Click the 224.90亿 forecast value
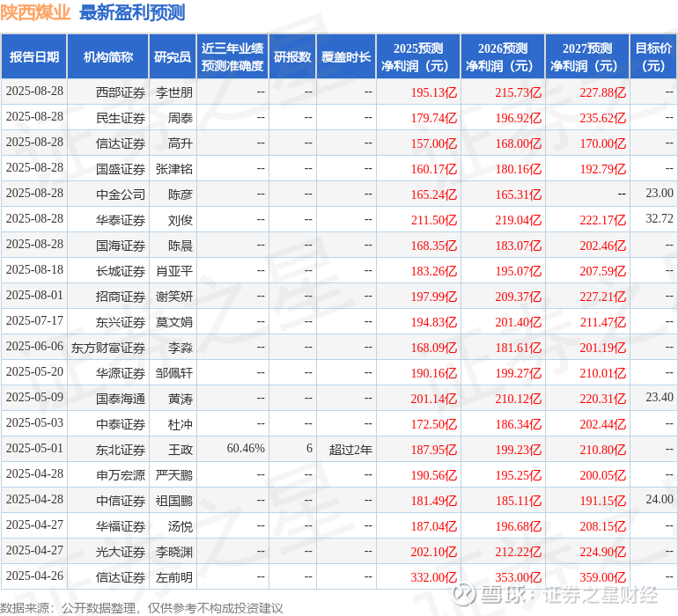The image size is (678, 616). (x=603, y=552)
